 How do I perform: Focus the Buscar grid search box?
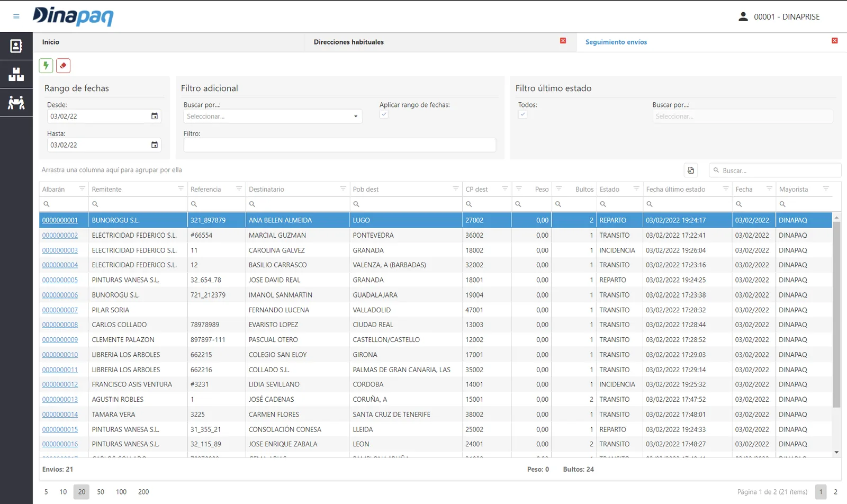click(x=775, y=170)
